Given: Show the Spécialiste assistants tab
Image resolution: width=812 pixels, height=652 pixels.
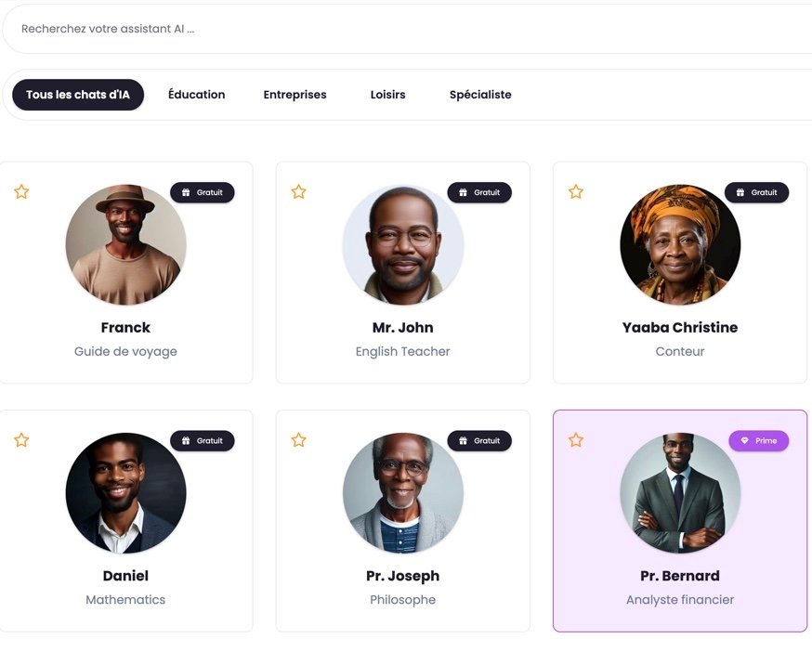Looking at the screenshot, I should (480, 95).
